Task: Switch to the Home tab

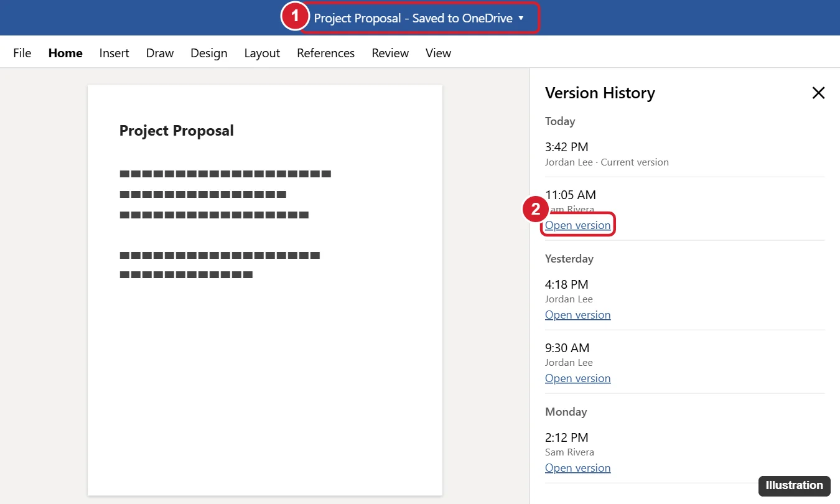Action: [65, 53]
